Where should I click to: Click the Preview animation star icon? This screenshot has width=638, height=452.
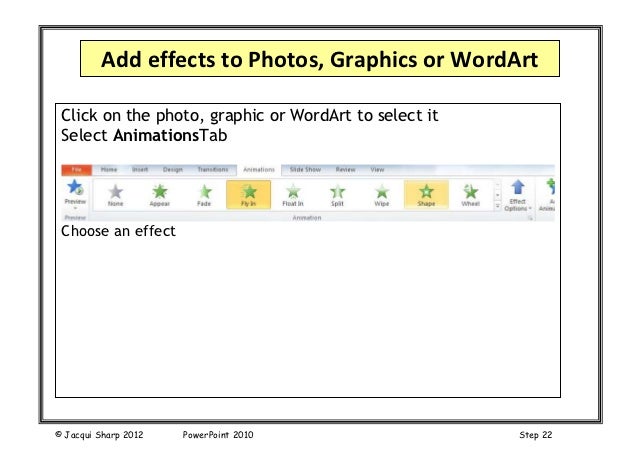click(75, 188)
